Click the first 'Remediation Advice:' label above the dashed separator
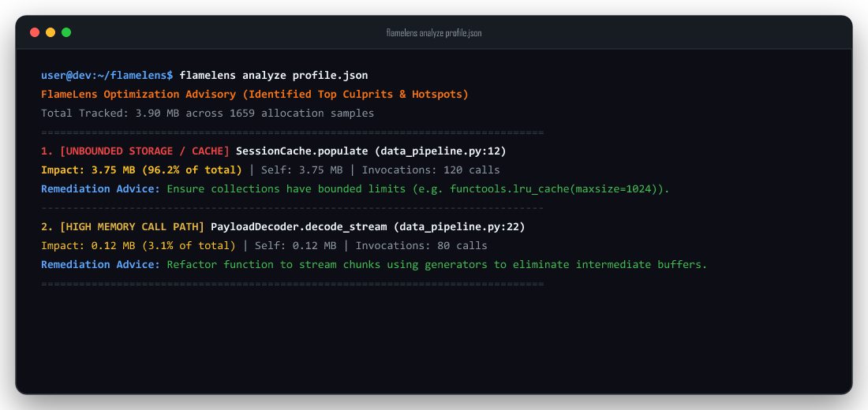Screen dimensions: 868x410 (x=101, y=188)
